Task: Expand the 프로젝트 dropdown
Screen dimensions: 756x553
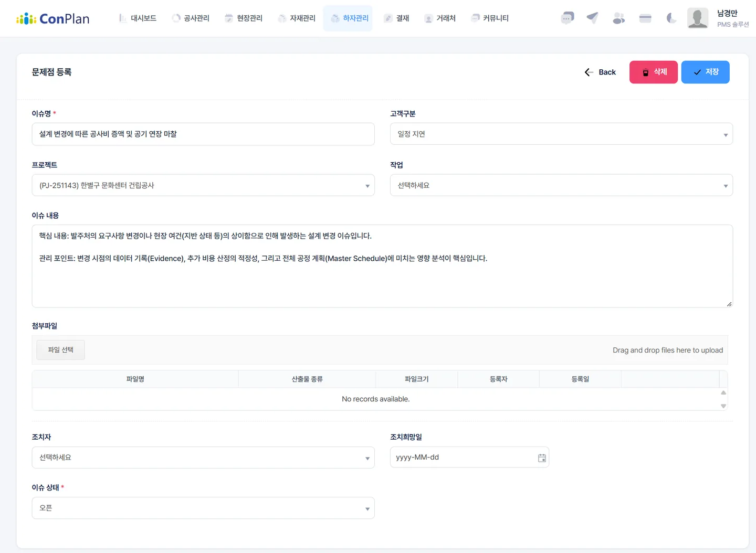Action: 203,186
